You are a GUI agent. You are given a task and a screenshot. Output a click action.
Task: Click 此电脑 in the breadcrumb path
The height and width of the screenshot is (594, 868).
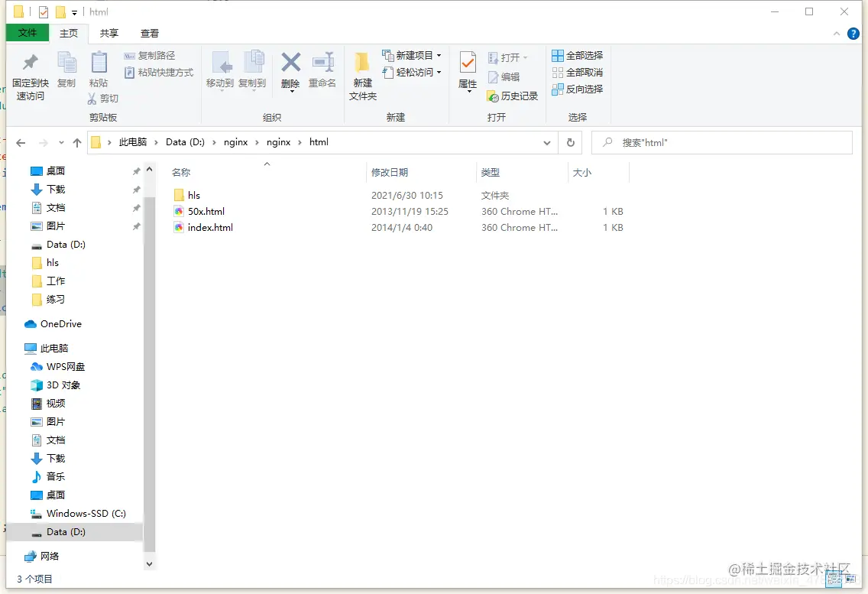tap(133, 142)
